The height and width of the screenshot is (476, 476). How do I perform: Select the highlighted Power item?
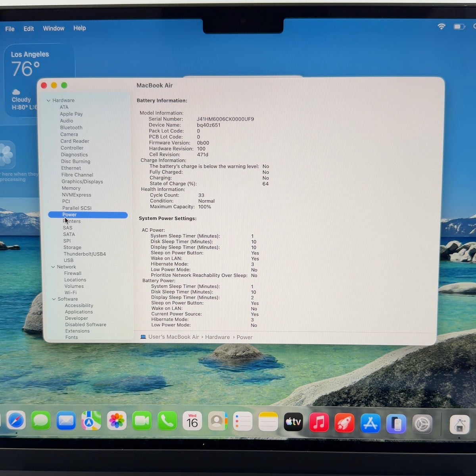click(x=88, y=215)
